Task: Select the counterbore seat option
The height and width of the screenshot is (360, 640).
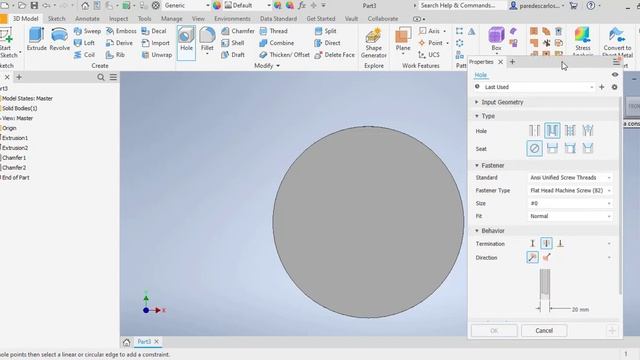Action: coord(552,149)
